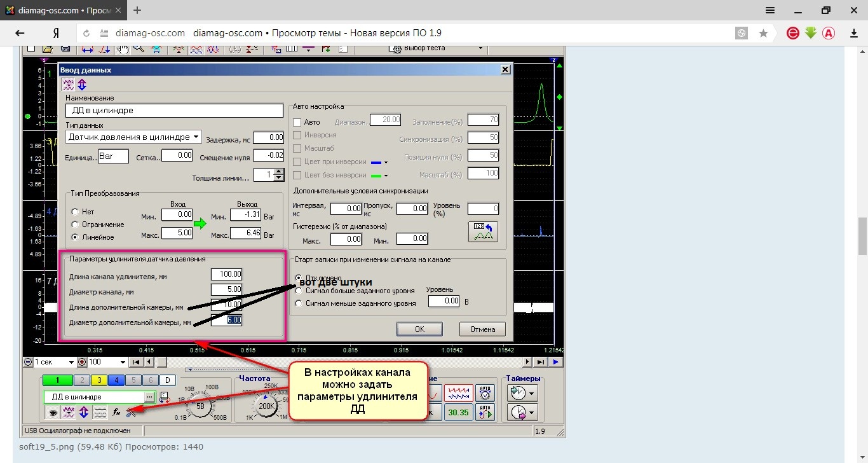Open the 1 сек time dropdown
The image size is (868, 463).
(x=71, y=362)
